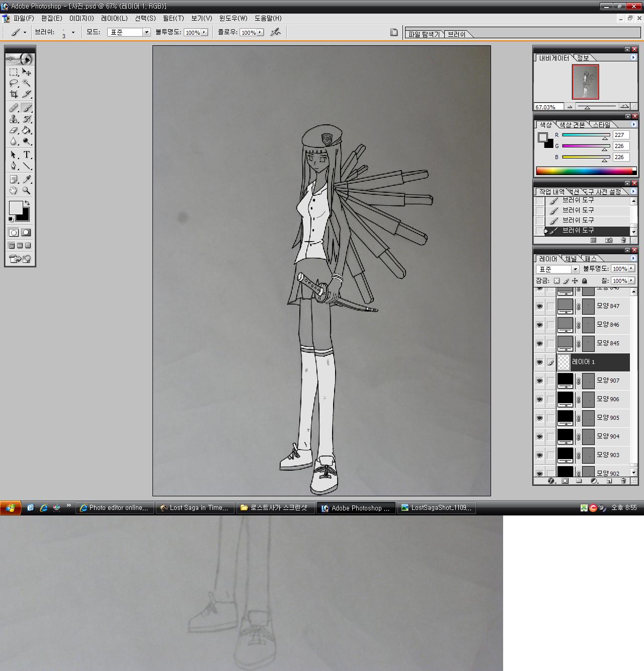Add layer mask in Layers panel
This screenshot has width=644, height=671.
coord(565,481)
